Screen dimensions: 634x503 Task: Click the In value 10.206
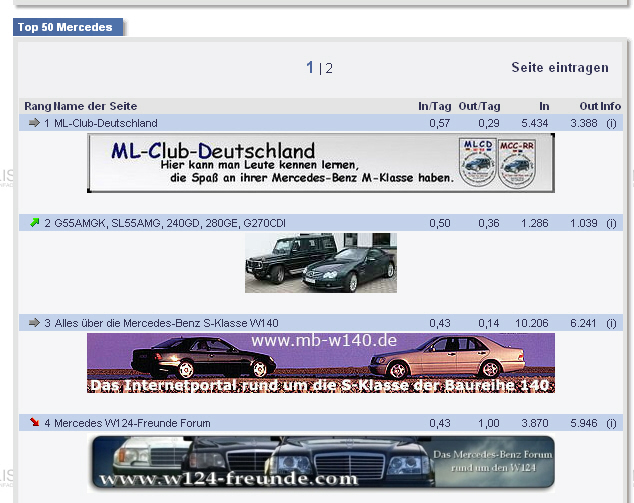[x=532, y=323]
